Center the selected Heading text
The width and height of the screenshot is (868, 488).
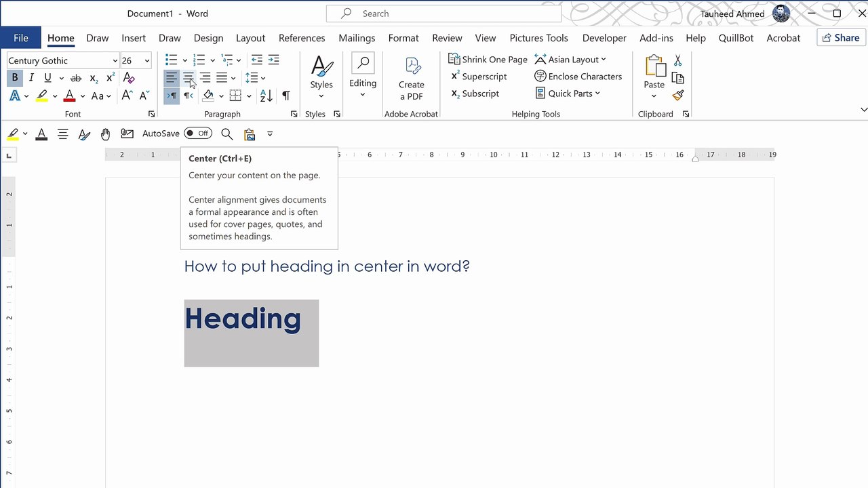pos(189,78)
